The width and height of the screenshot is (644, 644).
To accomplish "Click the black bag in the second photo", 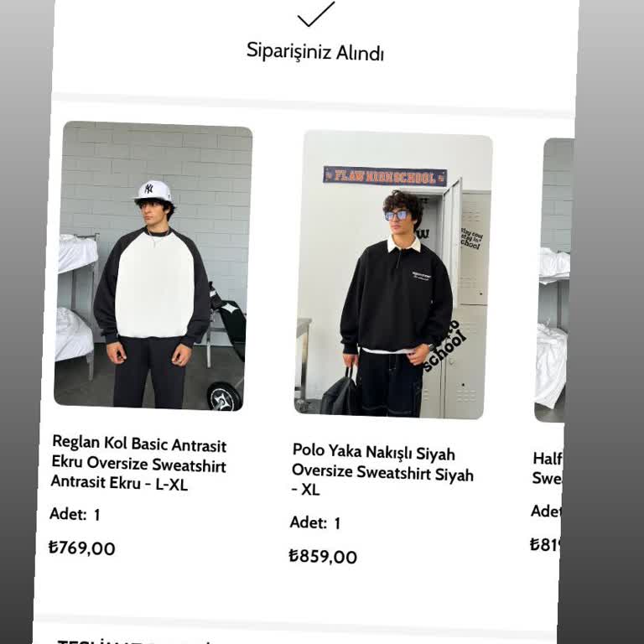I will [x=340, y=393].
